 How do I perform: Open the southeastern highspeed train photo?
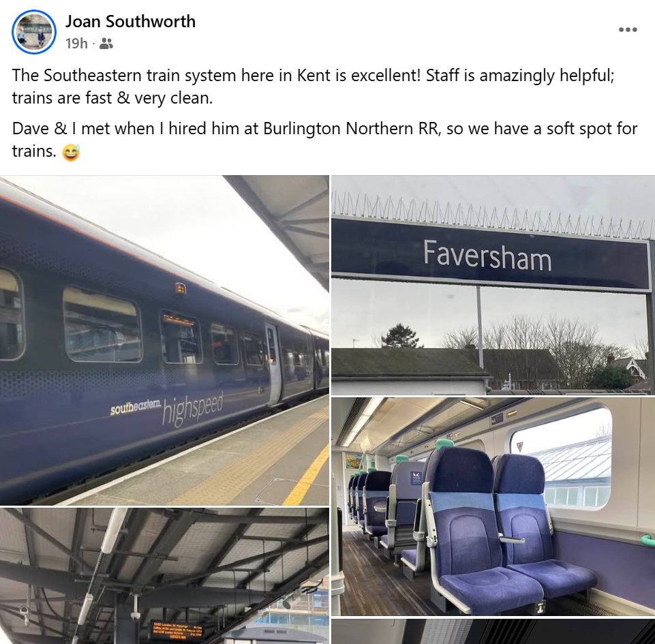(164, 340)
